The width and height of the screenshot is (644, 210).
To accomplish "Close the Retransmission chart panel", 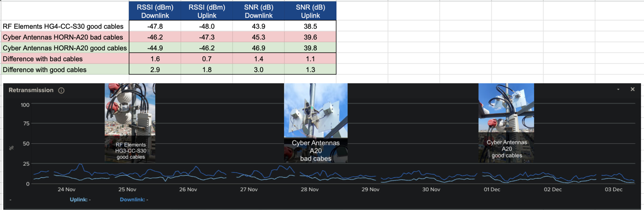I will click(632, 89).
